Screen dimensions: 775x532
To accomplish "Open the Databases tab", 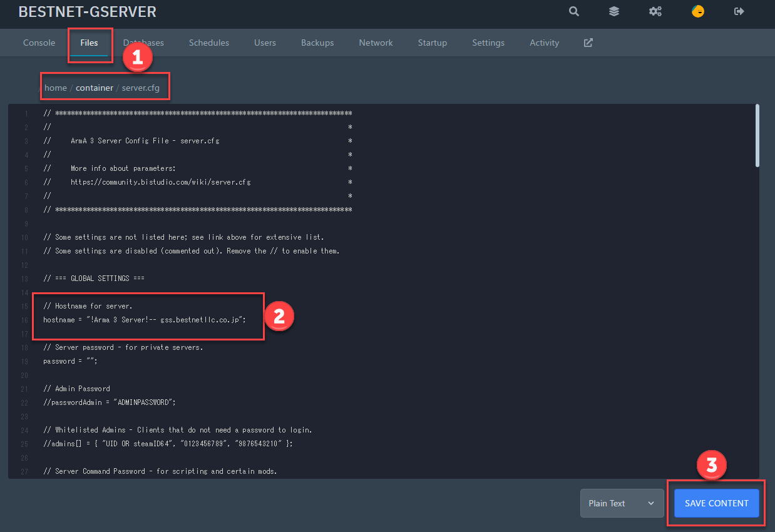I will click(x=143, y=43).
